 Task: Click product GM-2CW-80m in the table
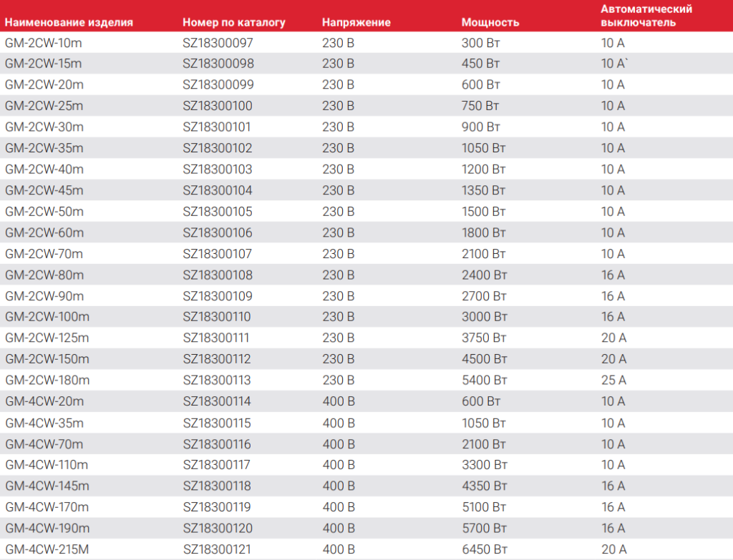click(44, 275)
